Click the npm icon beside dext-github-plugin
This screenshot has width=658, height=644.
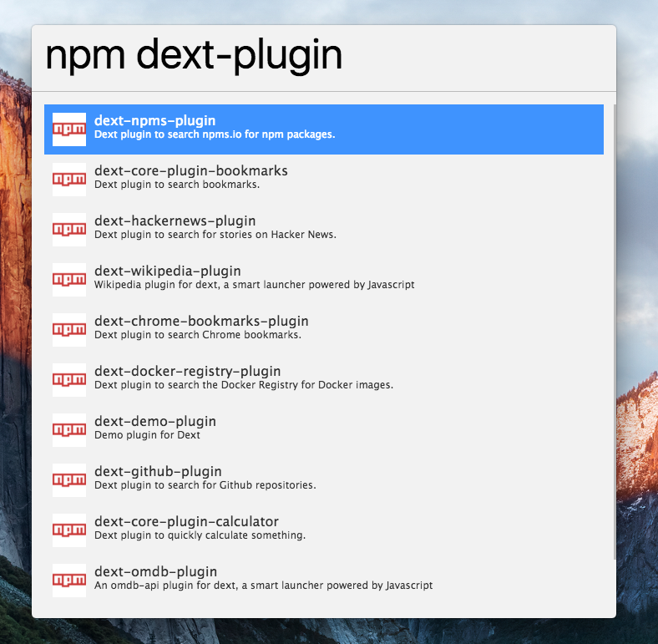tap(69, 479)
